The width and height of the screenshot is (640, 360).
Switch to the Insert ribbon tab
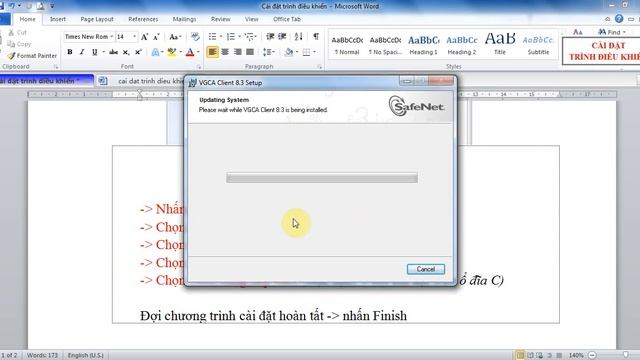pos(58,19)
